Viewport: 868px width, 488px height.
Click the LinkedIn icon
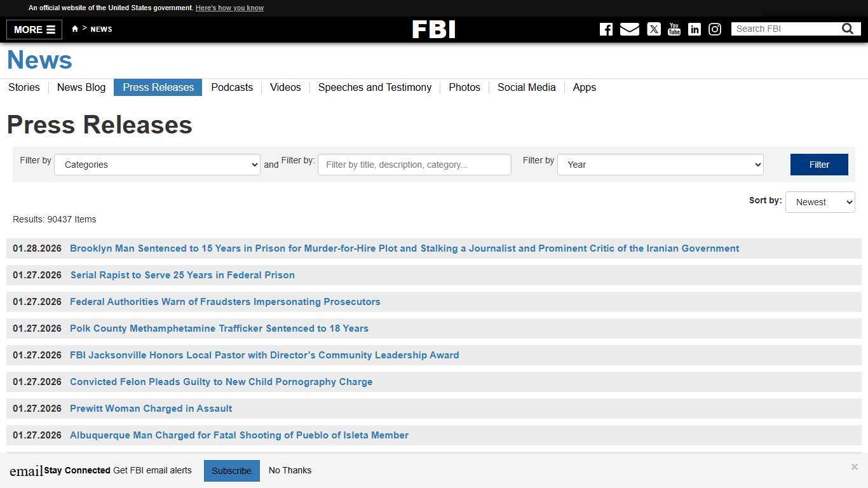(695, 29)
